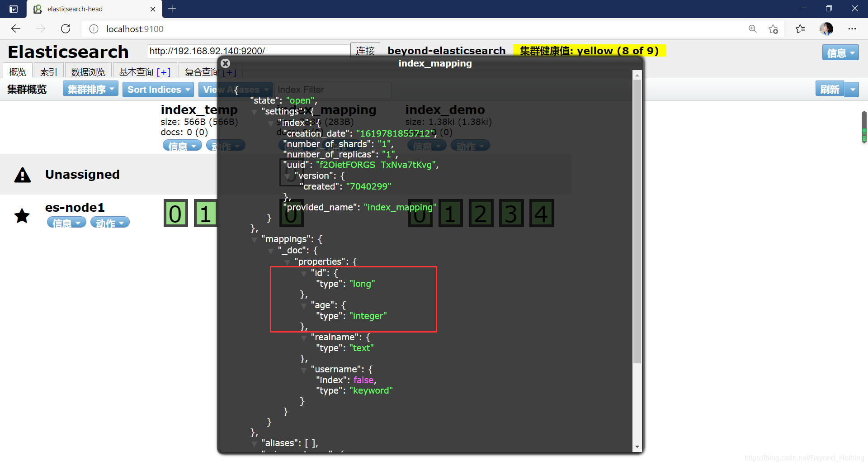The image size is (868, 466).
Task: Open browser zoom control
Action: pos(753,29)
